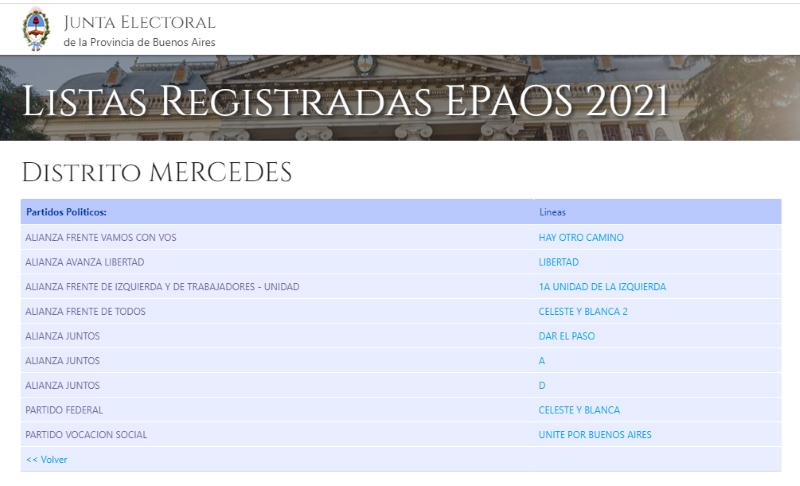
Task: Select the 1A UNIDAD DE LA IZQUIERDA link
Action: [602, 287]
